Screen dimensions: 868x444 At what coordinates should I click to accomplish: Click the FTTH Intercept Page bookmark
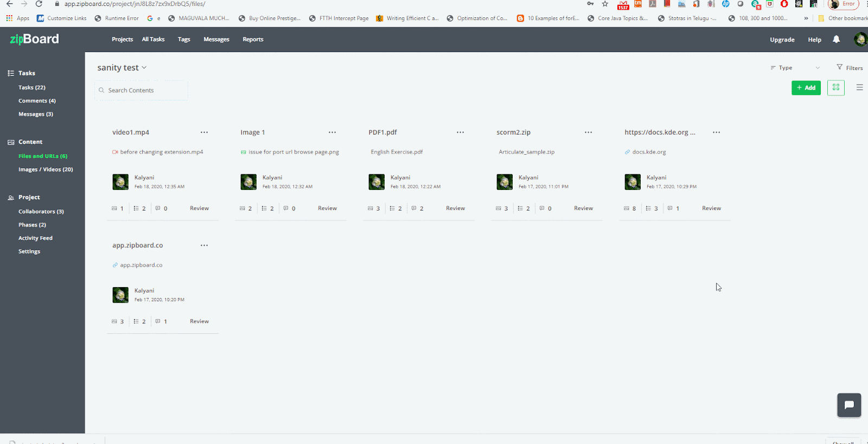(339, 18)
